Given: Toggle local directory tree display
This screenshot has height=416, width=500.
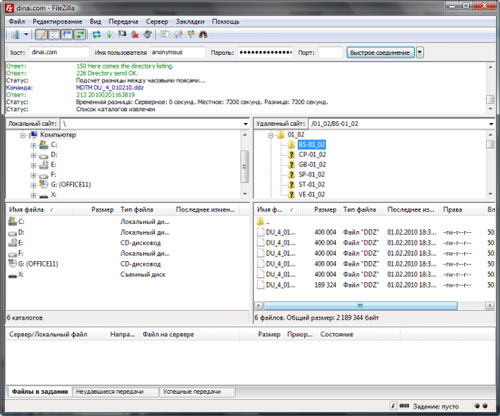Looking at the screenshot, I should pyautogui.click(x=54, y=34).
